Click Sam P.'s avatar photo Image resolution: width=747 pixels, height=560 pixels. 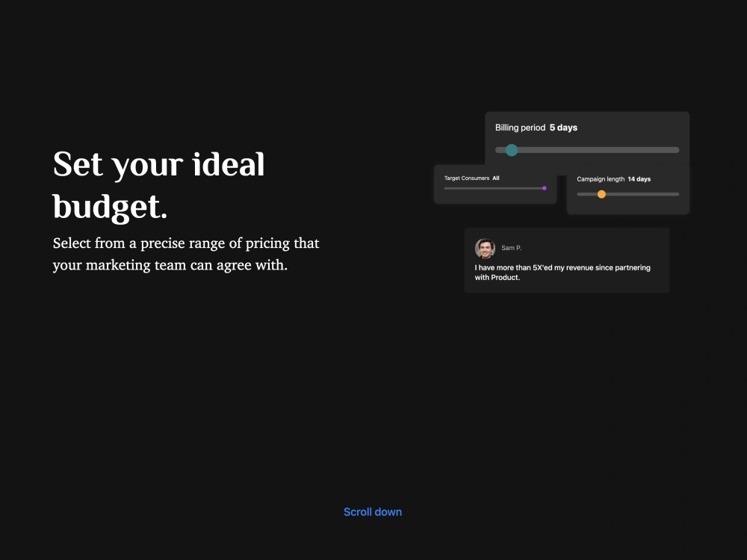click(x=485, y=248)
